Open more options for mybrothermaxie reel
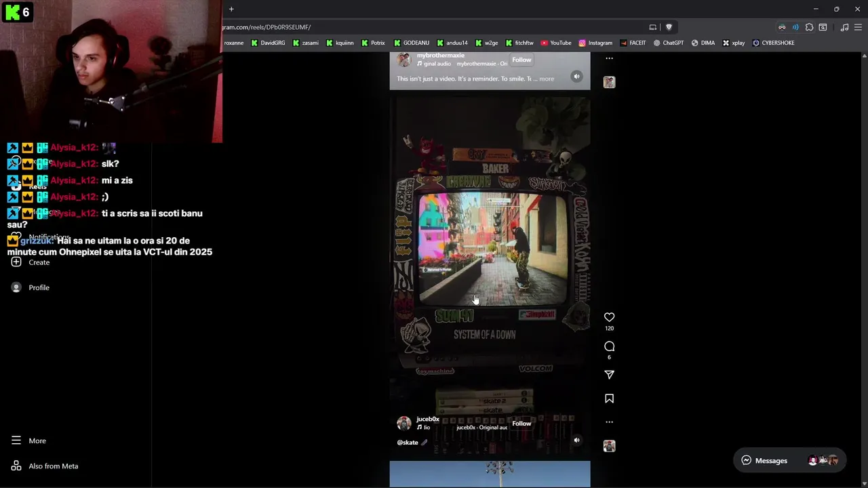This screenshot has width=868, height=488. coord(609,58)
